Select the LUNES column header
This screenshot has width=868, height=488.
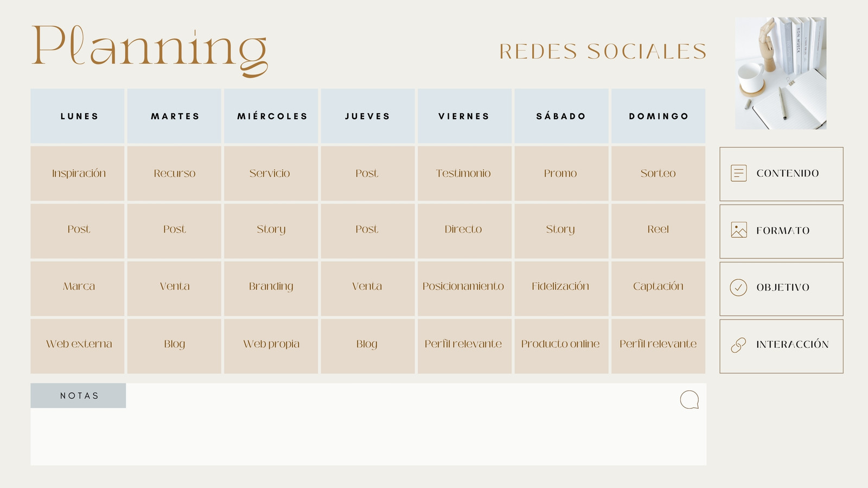click(78, 116)
